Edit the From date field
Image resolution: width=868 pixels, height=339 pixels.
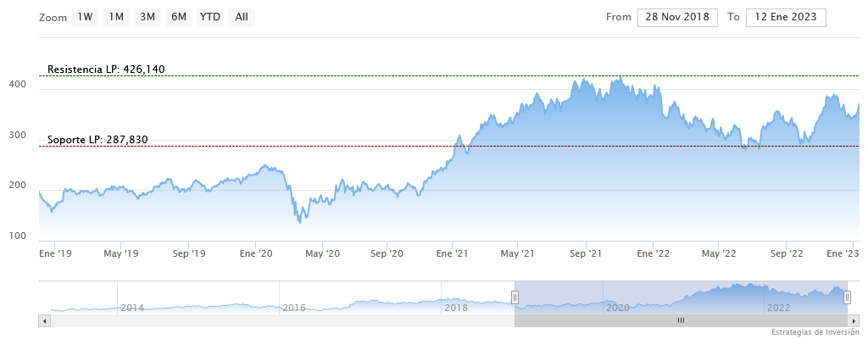pos(677,17)
